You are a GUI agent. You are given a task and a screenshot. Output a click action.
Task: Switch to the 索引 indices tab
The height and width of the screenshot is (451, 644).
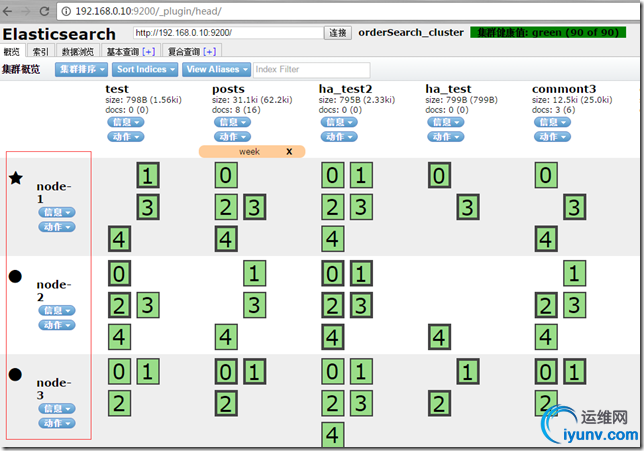[41, 51]
